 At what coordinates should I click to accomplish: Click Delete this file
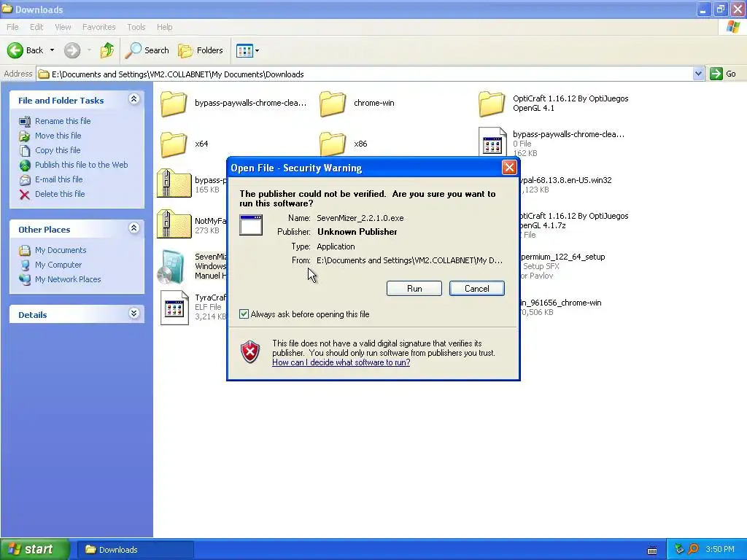click(x=60, y=194)
